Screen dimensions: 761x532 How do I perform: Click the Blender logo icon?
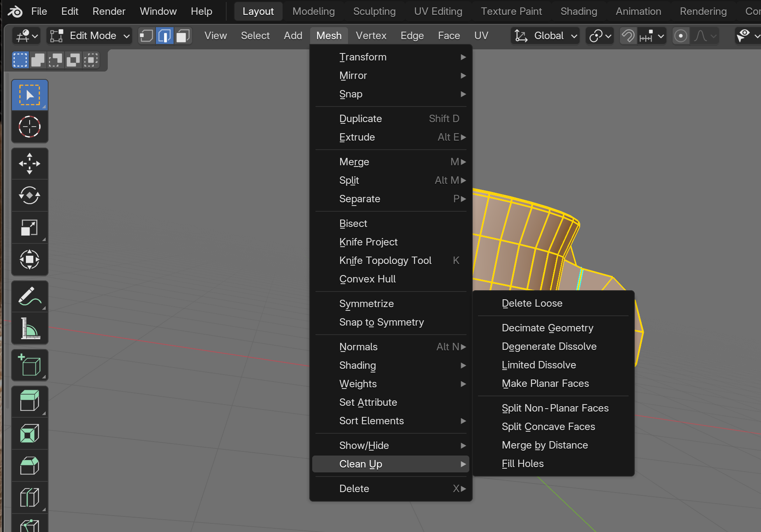(x=15, y=12)
